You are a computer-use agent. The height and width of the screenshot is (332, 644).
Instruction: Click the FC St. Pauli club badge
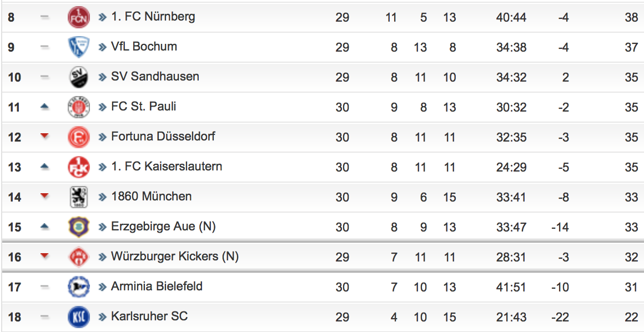tap(78, 107)
